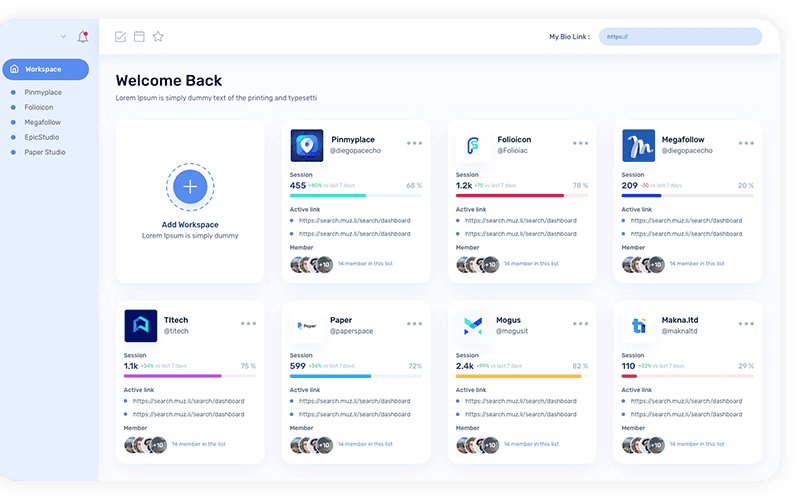Select Paper Studio in the sidebar
This screenshot has width=800, height=500.
pyautogui.click(x=45, y=152)
